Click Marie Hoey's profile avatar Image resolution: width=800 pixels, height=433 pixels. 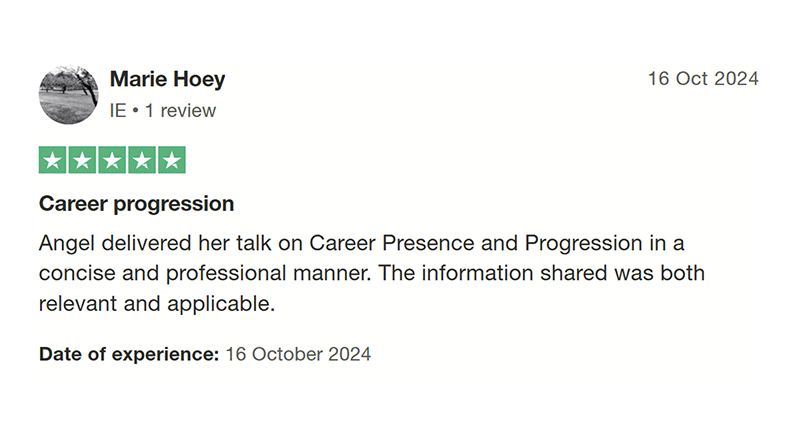coord(69,94)
